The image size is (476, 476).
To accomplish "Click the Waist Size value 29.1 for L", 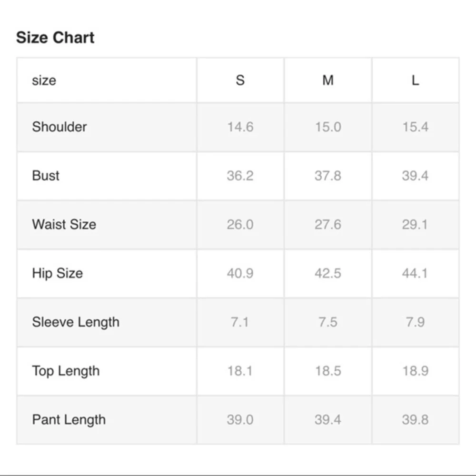I will coord(415,225).
